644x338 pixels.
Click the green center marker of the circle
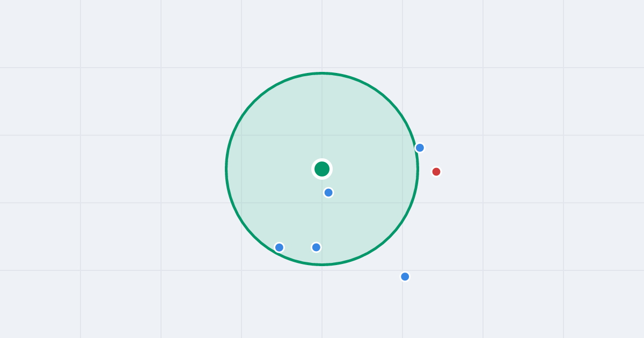pos(322,169)
